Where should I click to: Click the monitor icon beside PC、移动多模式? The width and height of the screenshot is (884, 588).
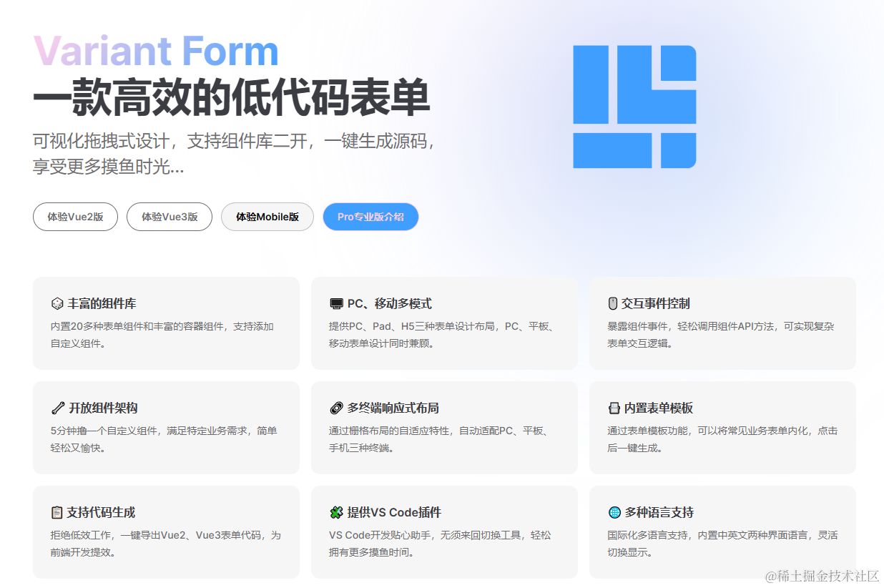coord(335,304)
